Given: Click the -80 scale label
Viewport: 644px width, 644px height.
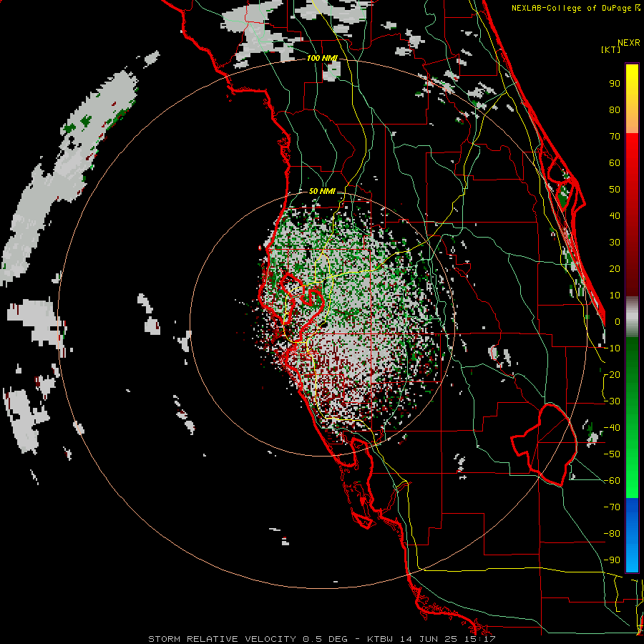Looking at the screenshot, I should (x=612, y=534).
